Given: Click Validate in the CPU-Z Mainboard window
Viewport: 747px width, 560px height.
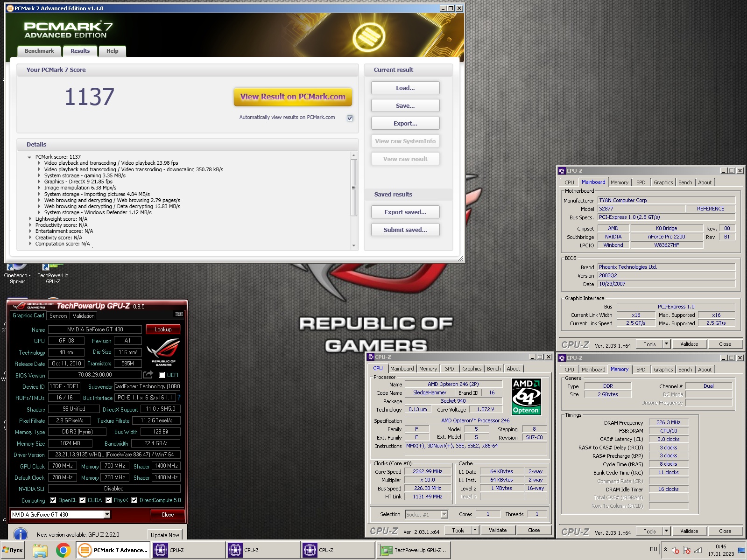Looking at the screenshot, I should coord(689,344).
